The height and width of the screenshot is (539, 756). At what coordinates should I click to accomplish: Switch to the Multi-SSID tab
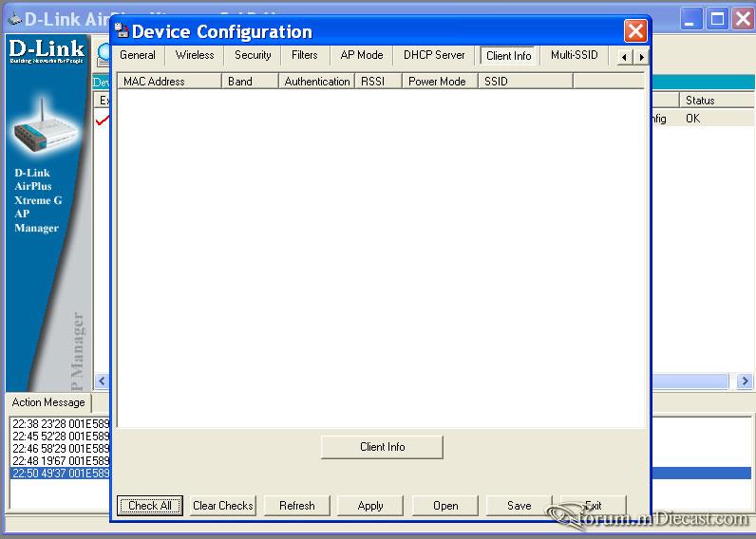coord(575,55)
